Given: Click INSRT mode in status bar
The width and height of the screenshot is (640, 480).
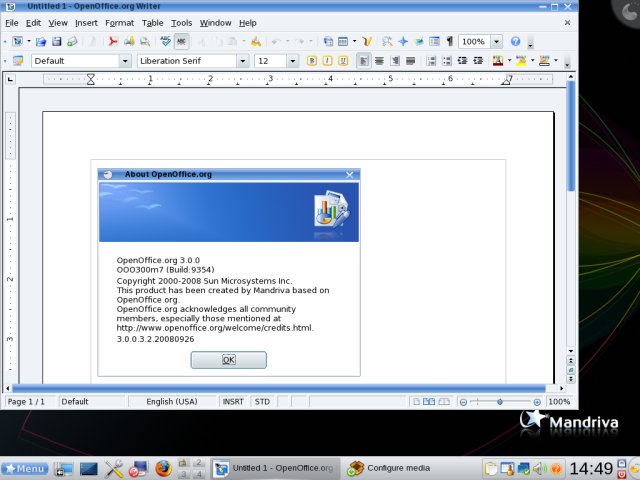Looking at the screenshot, I should click(x=233, y=402).
